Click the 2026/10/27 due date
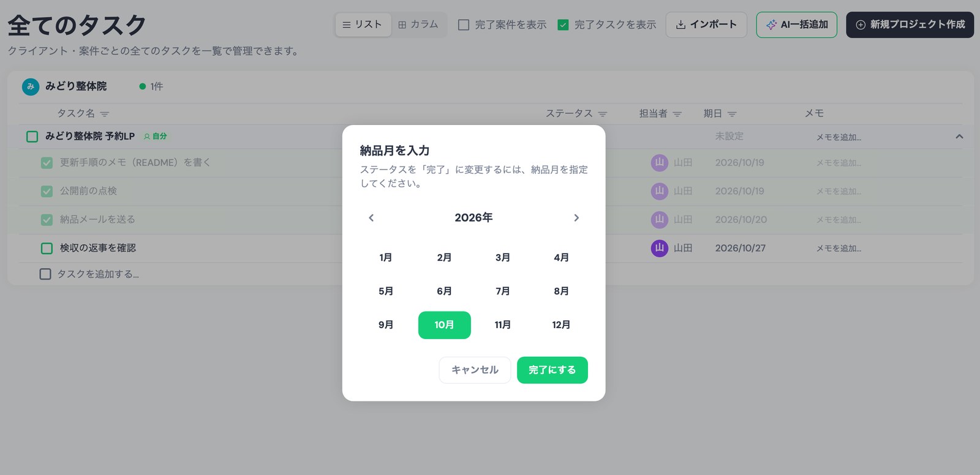The image size is (980, 475). [x=741, y=248]
